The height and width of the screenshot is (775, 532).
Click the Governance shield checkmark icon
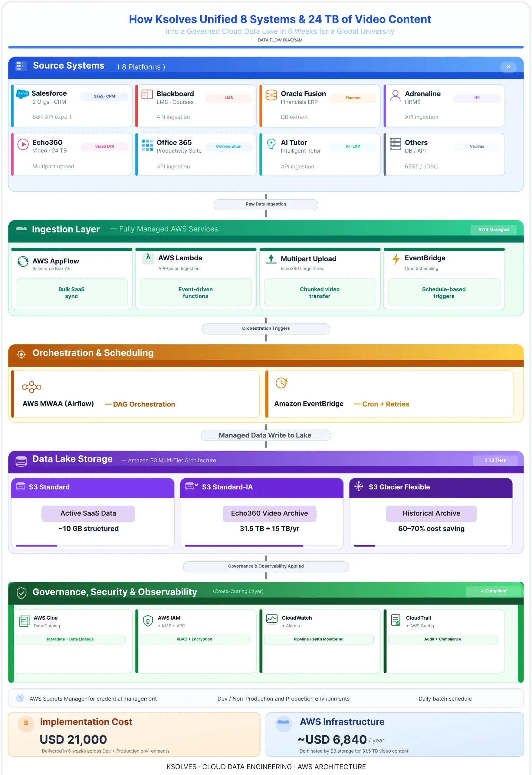(22, 593)
